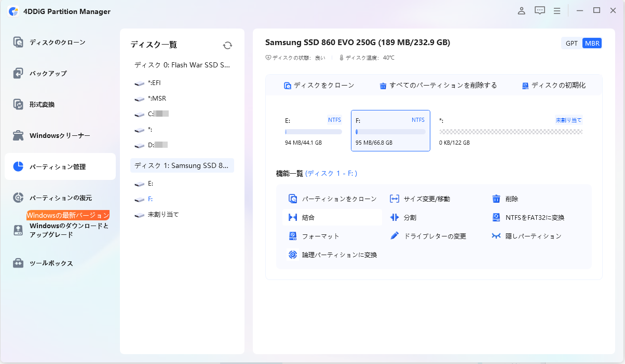Click the format conversion sidebar icon
The width and height of the screenshot is (625, 364).
pyautogui.click(x=18, y=105)
